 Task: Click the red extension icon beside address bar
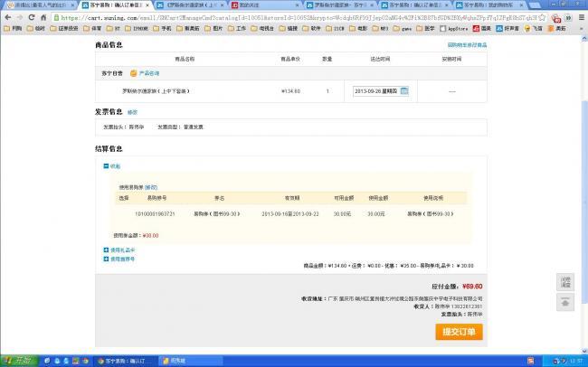[x=556, y=18]
